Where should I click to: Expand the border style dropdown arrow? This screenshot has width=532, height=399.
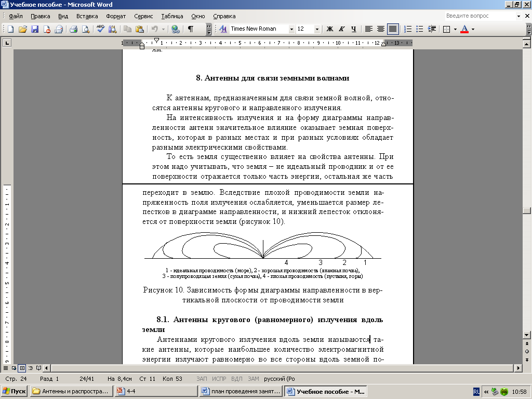(455, 29)
